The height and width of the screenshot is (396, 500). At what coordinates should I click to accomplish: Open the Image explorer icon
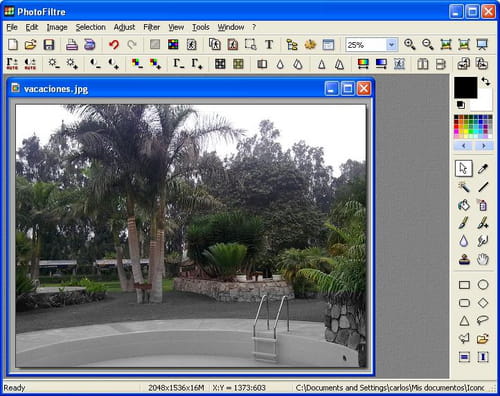[292, 44]
